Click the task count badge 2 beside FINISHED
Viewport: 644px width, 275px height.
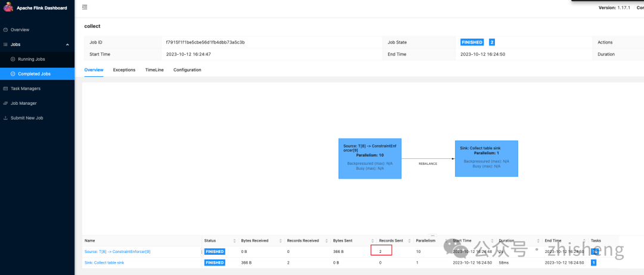click(x=491, y=42)
